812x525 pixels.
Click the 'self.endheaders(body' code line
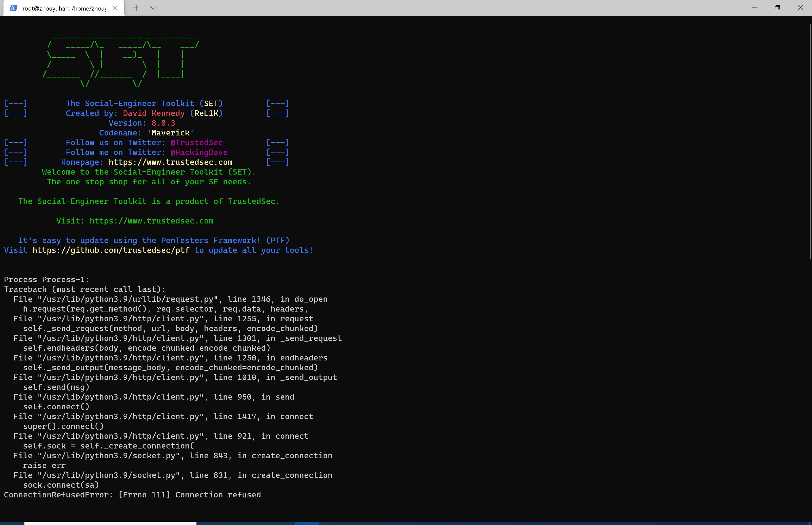point(146,348)
